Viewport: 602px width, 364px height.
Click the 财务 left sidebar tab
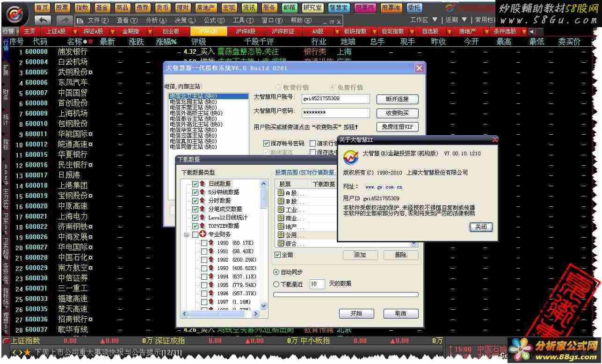[x=6, y=95]
